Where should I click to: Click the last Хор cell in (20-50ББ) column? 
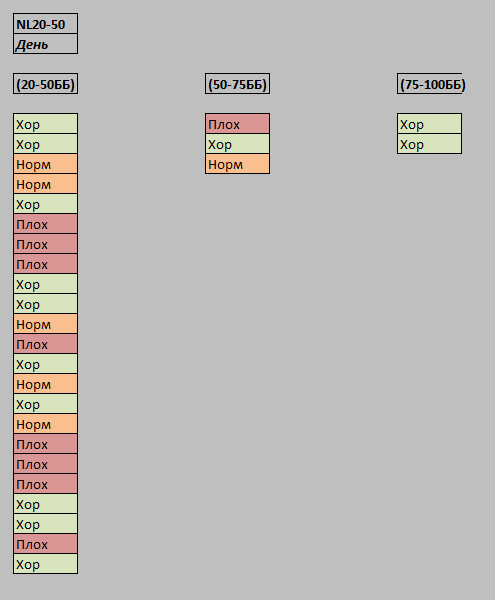pos(46,564)
